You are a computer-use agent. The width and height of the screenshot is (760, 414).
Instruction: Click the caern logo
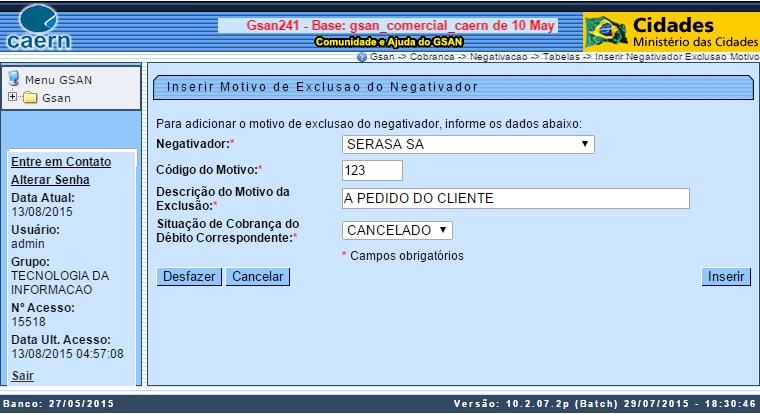click(39, 28)
